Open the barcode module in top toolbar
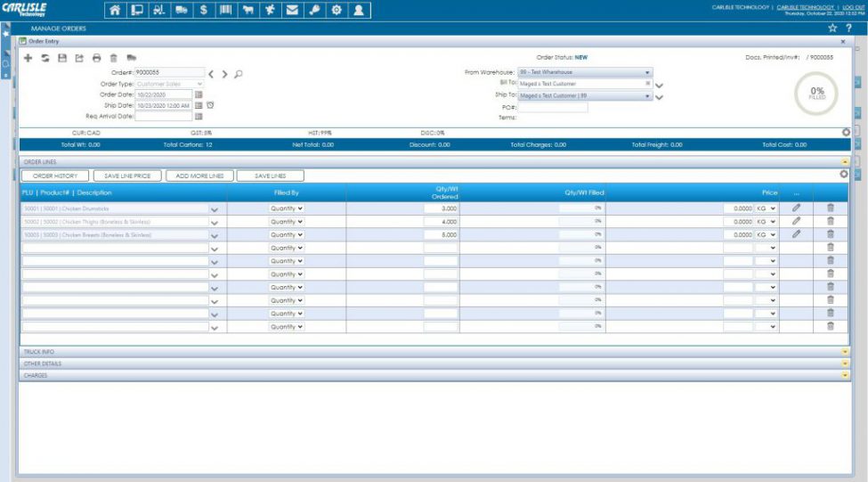This screenshot has height=482, width=868. click(226, 11)
